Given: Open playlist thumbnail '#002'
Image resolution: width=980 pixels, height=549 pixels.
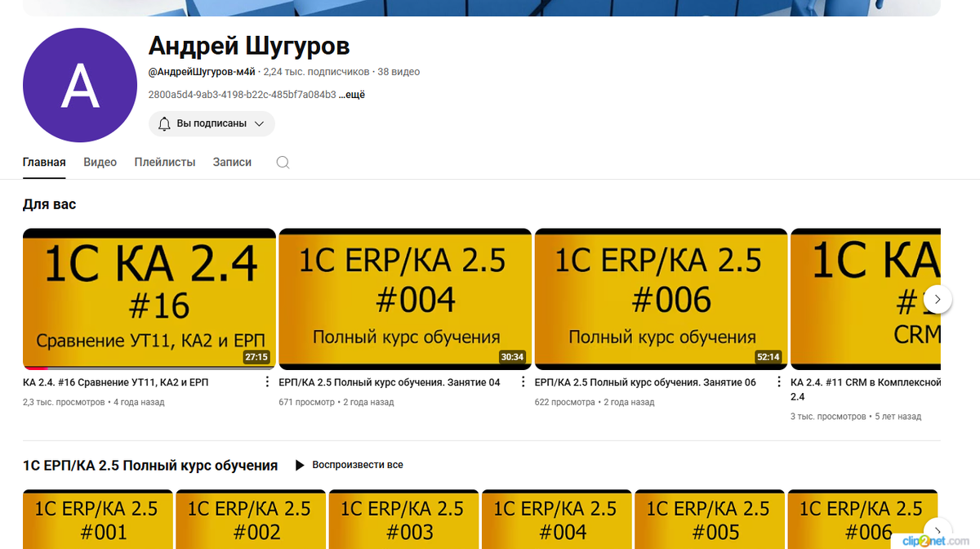Looking at the screenshot, I should tap(251, 519).
